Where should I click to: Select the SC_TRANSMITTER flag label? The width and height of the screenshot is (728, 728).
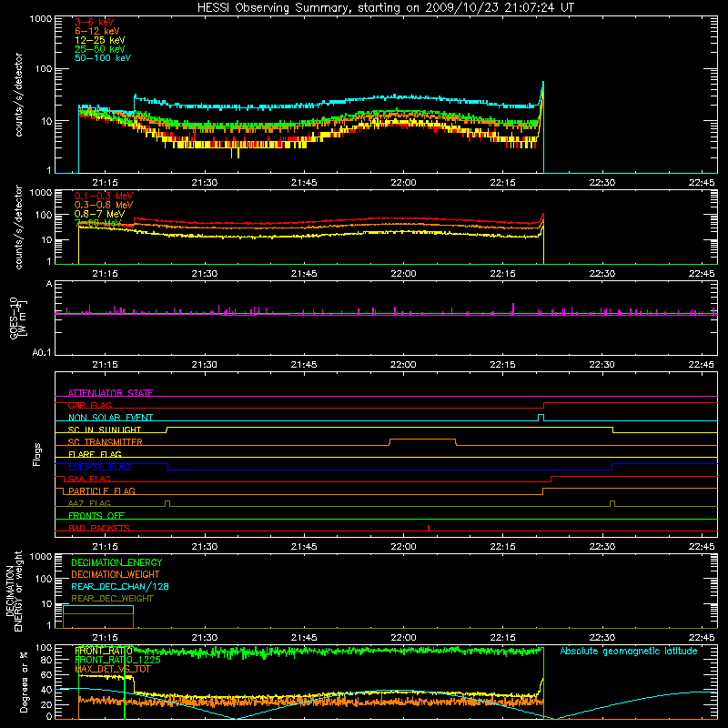click(105, 442)
